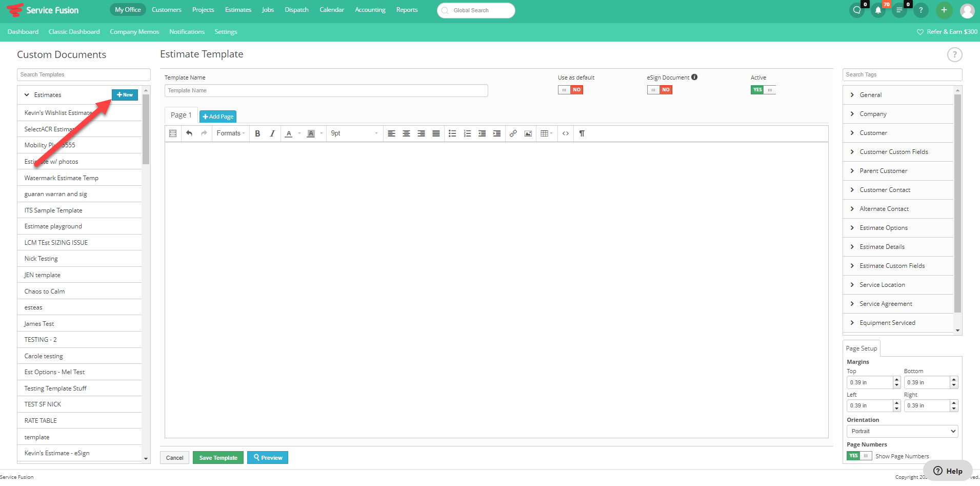
Task: Open the user profile avatar
Action: (x=967, y=10)
